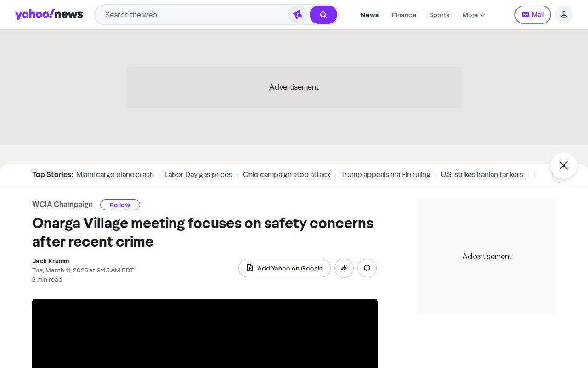Click the 'Top Stories:' label
Screen dimensions: 588x368
click(x=52, y=174)
